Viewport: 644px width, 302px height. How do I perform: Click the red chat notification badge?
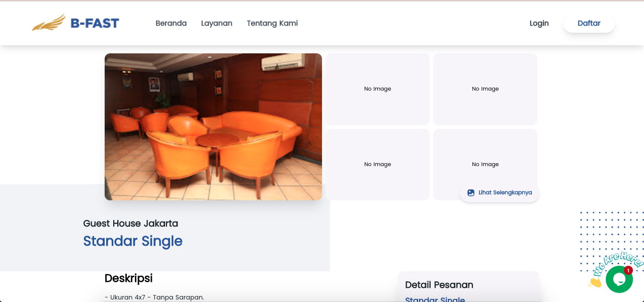coord(628,270)
